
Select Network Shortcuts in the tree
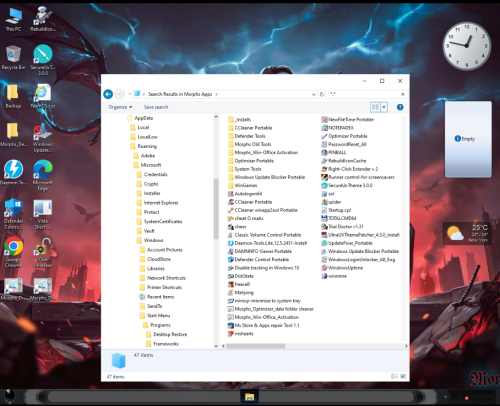click(163, 278)
